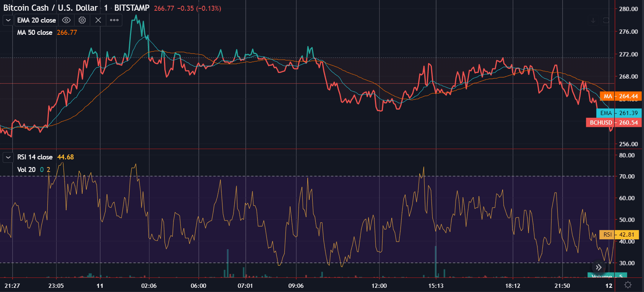Click the 70.00 RSI scale label
Image resolution: width=644 pixels, height=292 pixels.
tap(627, 177)
